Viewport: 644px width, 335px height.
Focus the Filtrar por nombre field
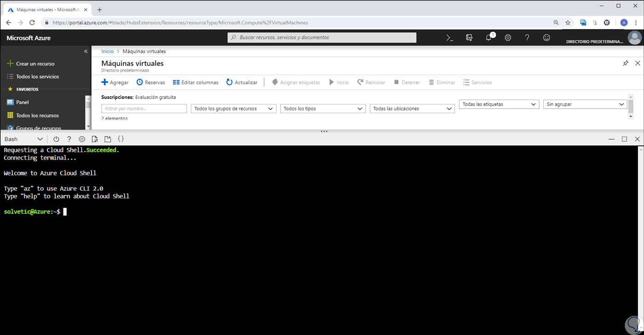click(144, 109)
